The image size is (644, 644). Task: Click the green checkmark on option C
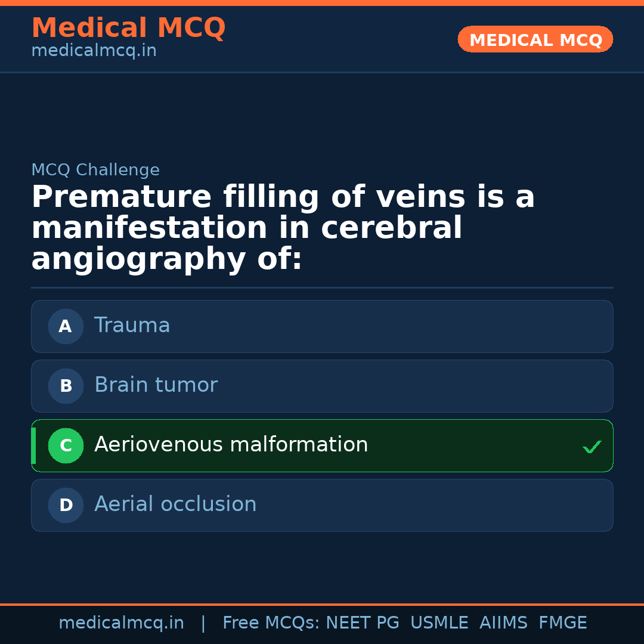[x=592, y=445]
